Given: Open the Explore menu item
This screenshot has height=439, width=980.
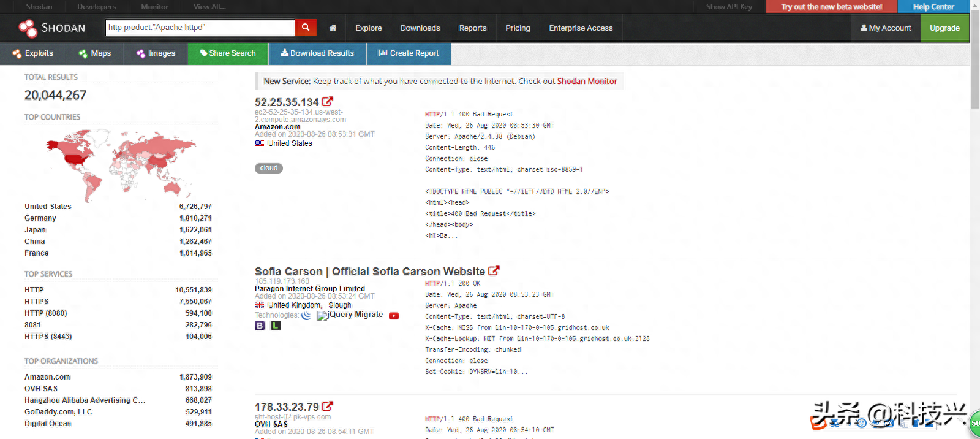Looking at the screenshot, I should 368,28.
